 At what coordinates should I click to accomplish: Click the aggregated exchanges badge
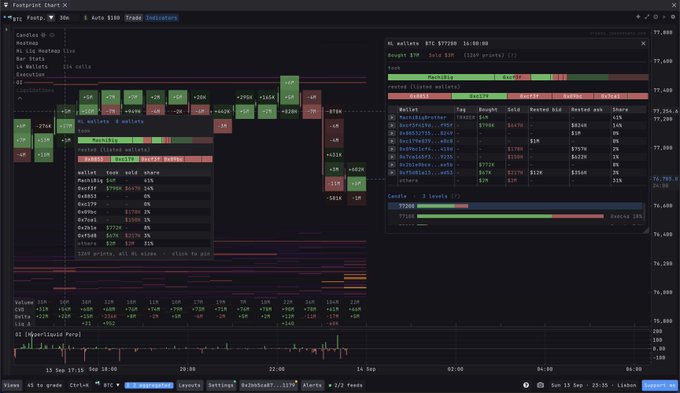click(x=149, y=385)
